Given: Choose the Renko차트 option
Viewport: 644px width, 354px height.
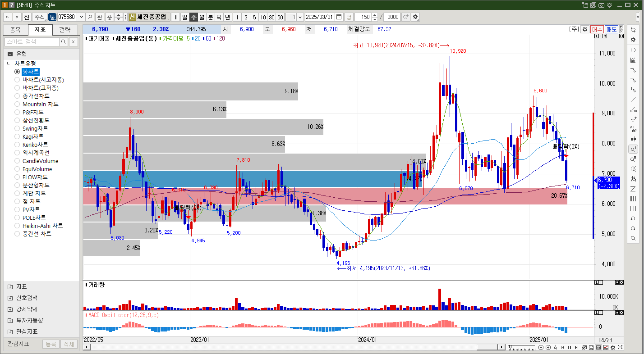Looking at the screenshot, I should (x=17, y=145).
